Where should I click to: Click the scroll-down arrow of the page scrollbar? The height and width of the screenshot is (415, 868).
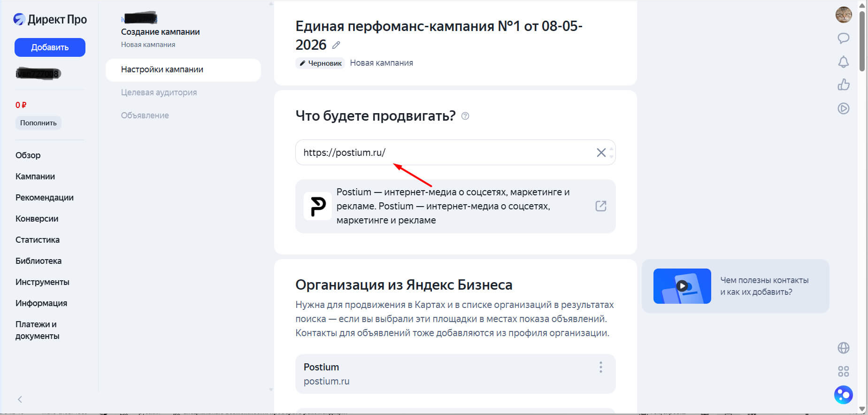click(862, 409)
